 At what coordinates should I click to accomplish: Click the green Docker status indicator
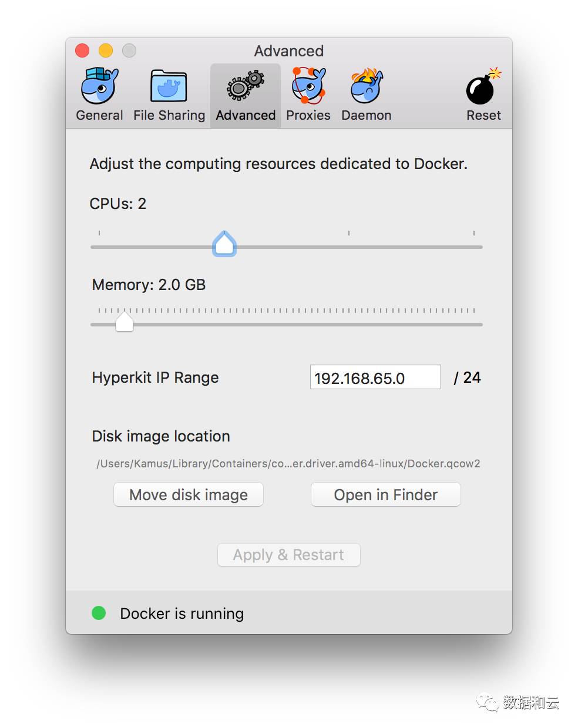pyautogui.click(x=99, y=613)
